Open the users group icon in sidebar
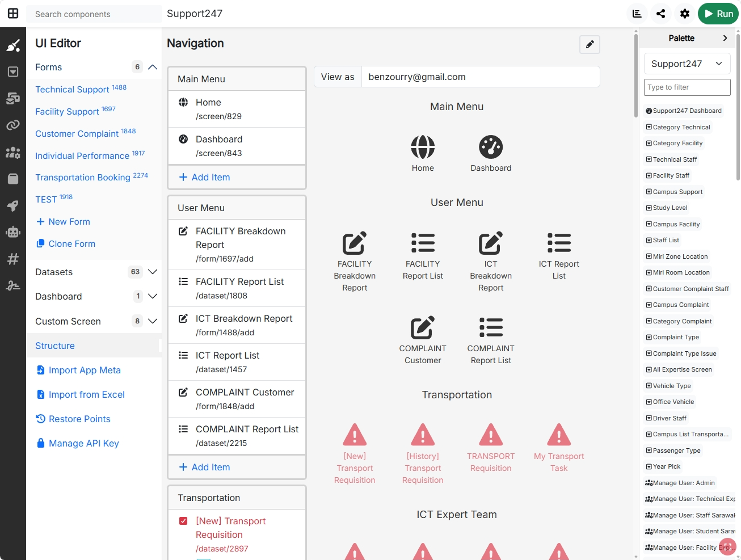Viewport: 741px width, 560px height. (13, 152)
